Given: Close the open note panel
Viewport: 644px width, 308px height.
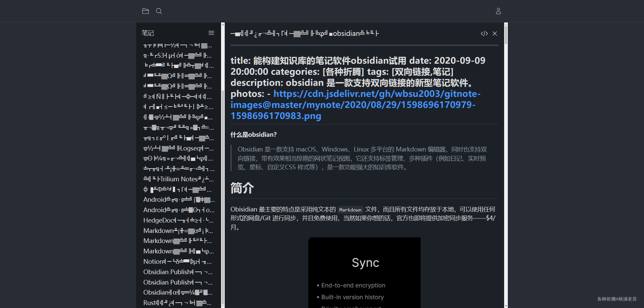Looking at the screenshot, I should click(495, 34).
